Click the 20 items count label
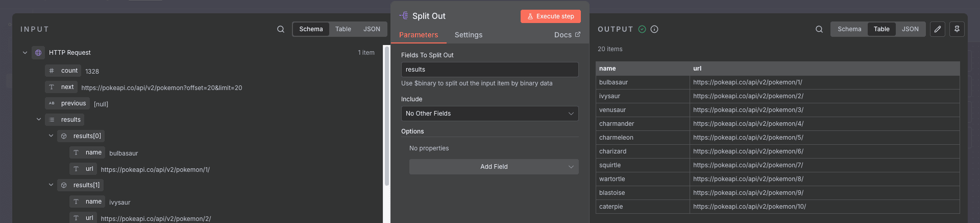980x223 pixels. [610, 49]
